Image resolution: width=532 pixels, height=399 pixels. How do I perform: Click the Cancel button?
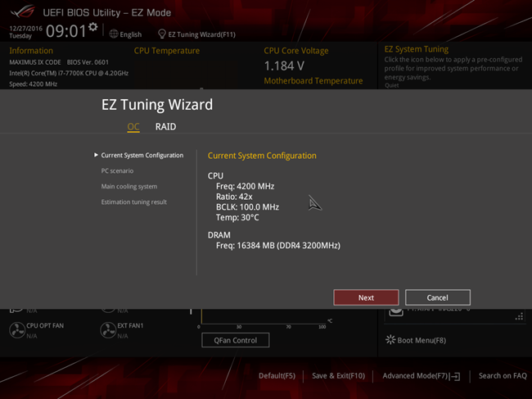[438, 297]
